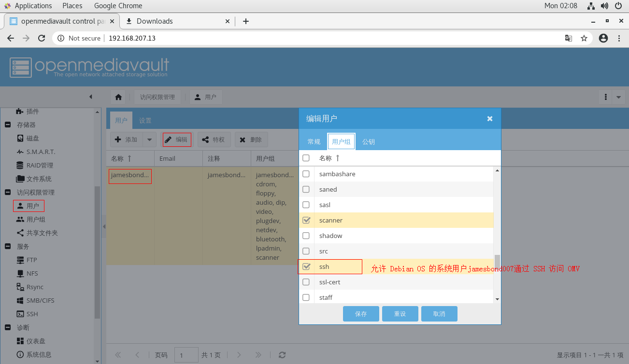This screenshot has width=629, height=364.
Task: Collapse the 服务 tree section
Action: pyautogui.click(x=8, y=246)
